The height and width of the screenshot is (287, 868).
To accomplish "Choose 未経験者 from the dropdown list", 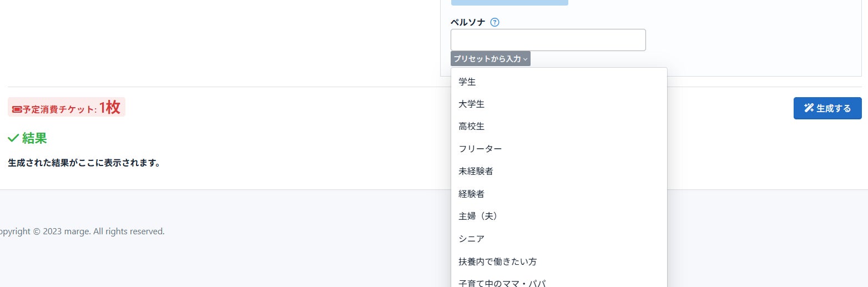I will point(476,172).
